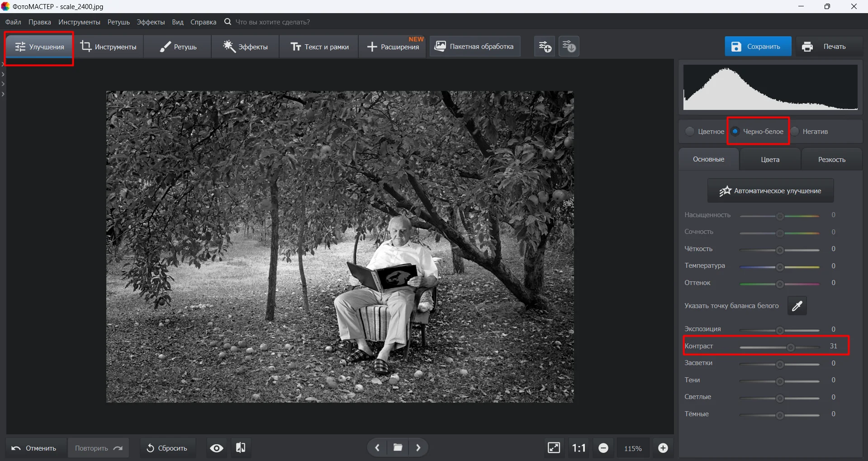Open Текст и рамки tab

(319, 47)
